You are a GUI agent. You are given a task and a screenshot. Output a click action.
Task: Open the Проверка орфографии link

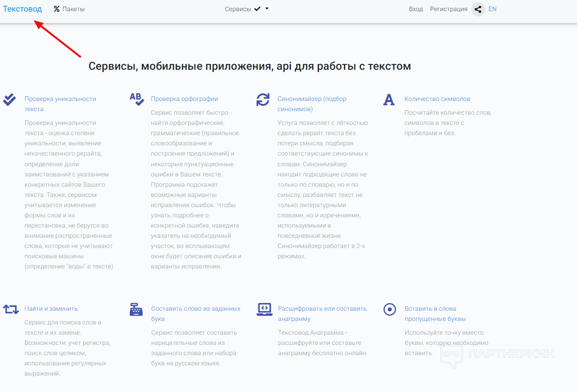[184, 99]
